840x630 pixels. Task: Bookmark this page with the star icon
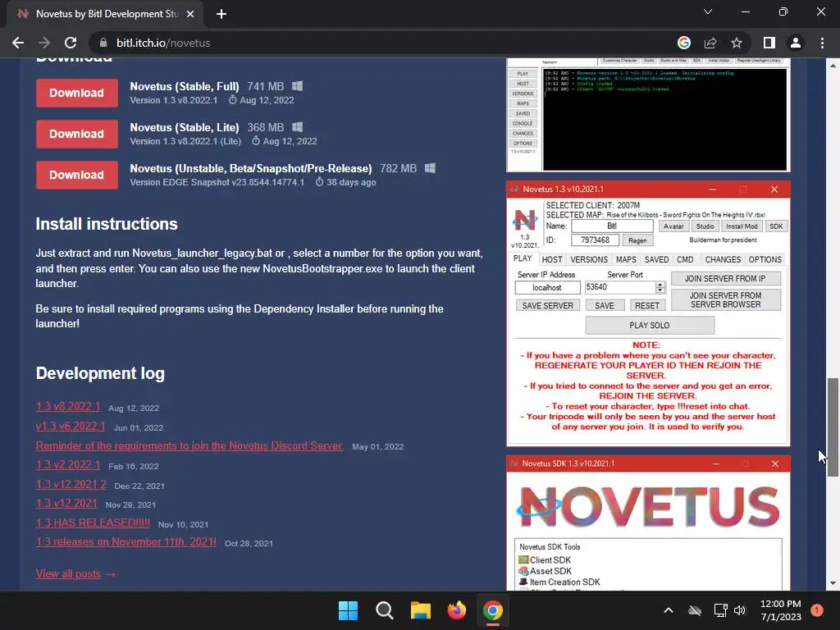737,43
